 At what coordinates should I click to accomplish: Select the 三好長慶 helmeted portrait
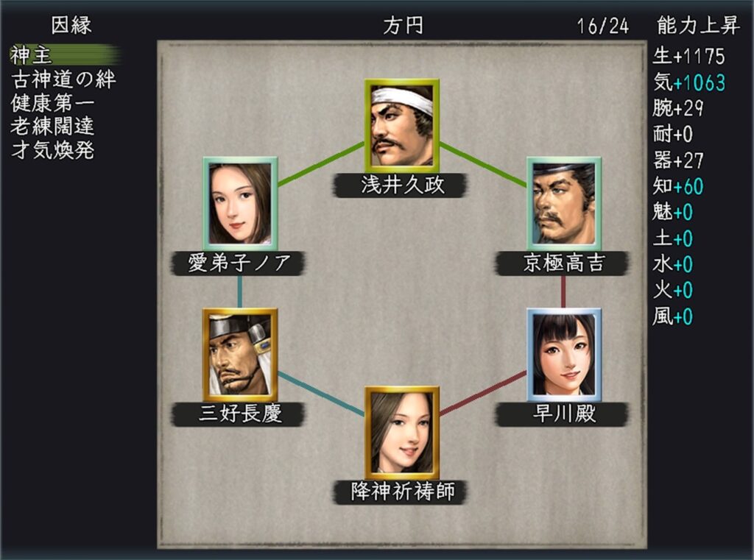pyautogui.click(x=240, y=355)
